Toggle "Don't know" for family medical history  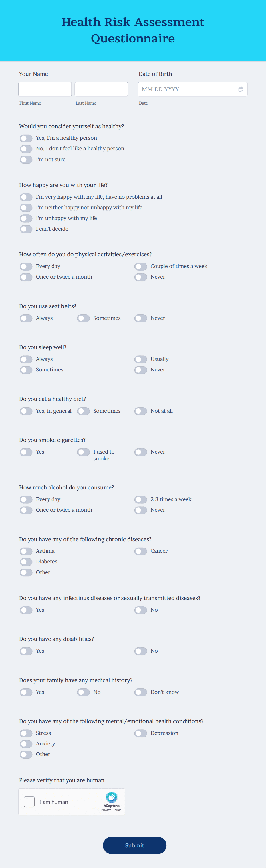click(140, 692)
